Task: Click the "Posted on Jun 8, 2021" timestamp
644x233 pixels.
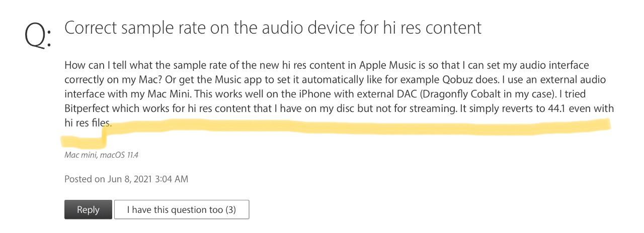Action: coord(126,179)
